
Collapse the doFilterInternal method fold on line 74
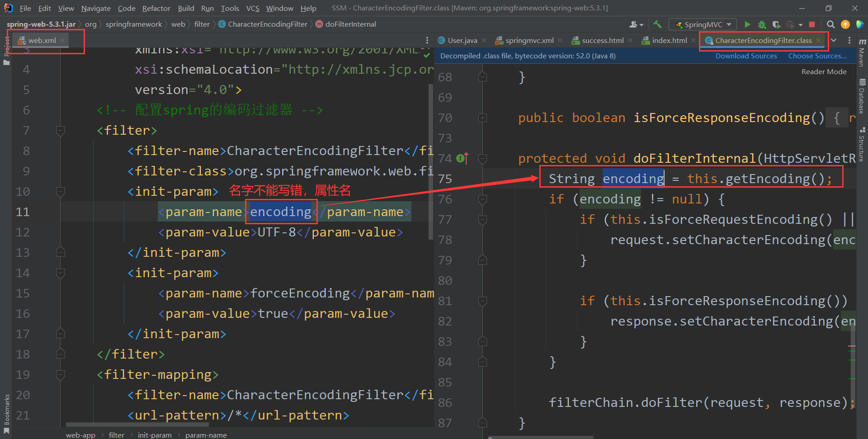(482, 159)
